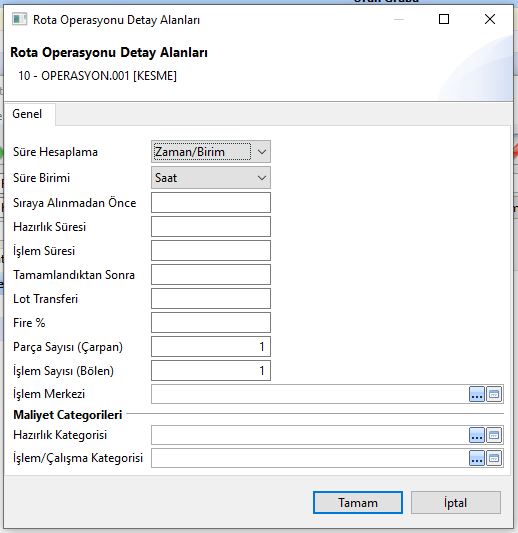Focus the Hazırlık Süresi input field
The image size is (518, 533).
[211, 227]
